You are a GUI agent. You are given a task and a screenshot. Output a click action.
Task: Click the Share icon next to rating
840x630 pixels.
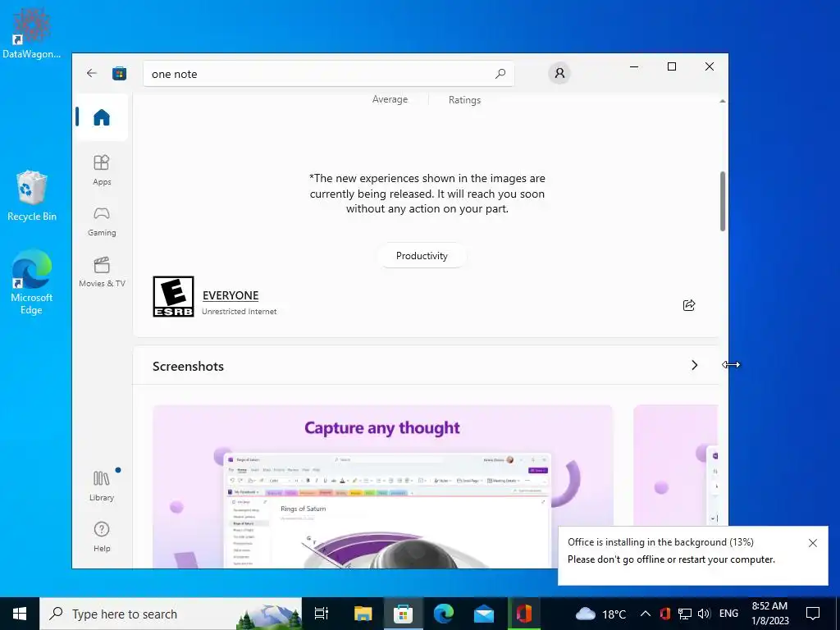pyautogui.click(x=689, y=305)
